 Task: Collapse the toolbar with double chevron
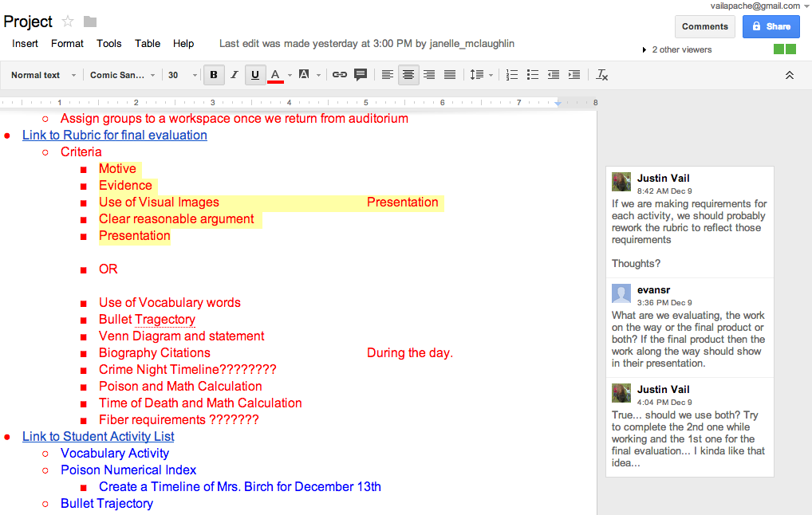(789, 75)
